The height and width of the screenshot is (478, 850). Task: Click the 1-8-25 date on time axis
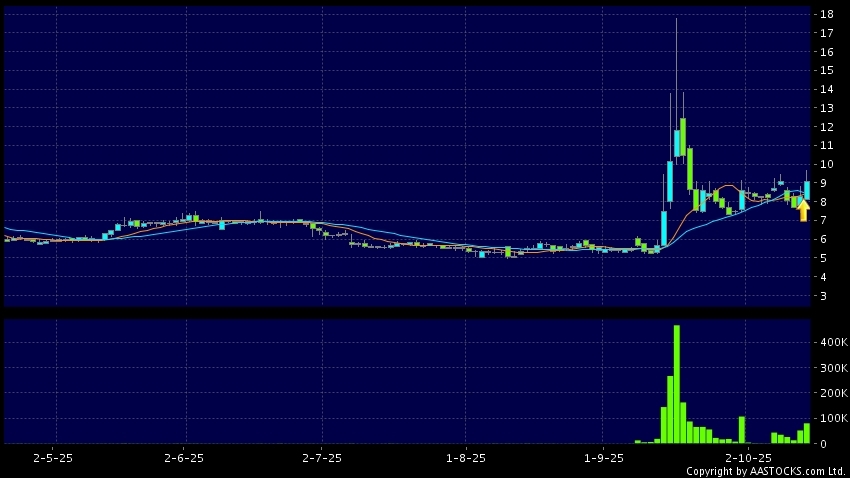(464, 457)
